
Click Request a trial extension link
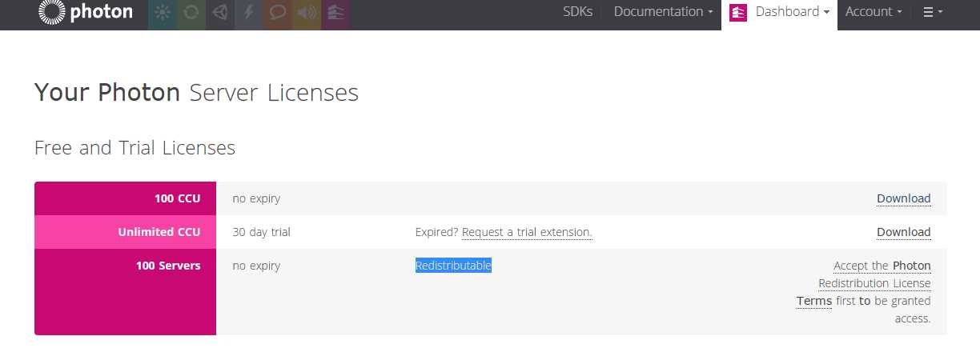pos(527,232)
